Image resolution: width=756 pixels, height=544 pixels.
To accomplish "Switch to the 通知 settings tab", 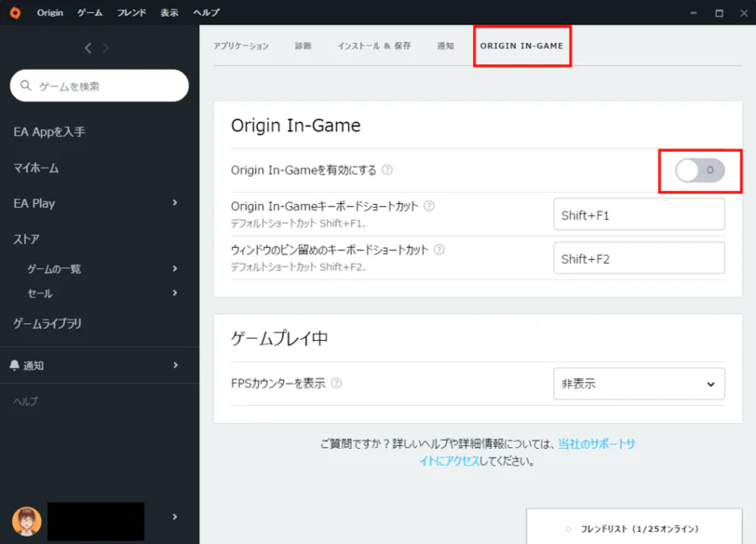I will (445, 46).
